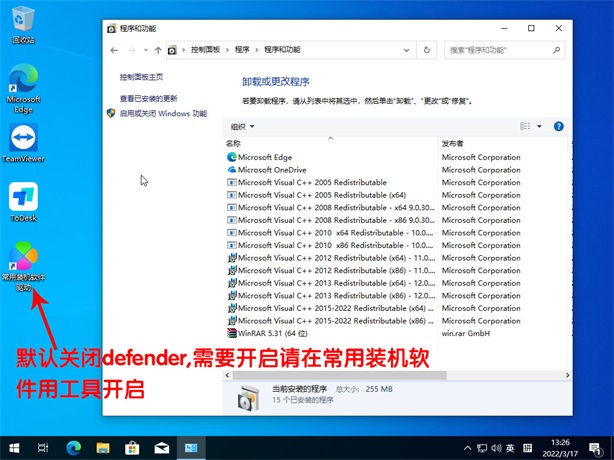Expand the address bar history dropdown

pyautogui.click(x=406, y=50)
